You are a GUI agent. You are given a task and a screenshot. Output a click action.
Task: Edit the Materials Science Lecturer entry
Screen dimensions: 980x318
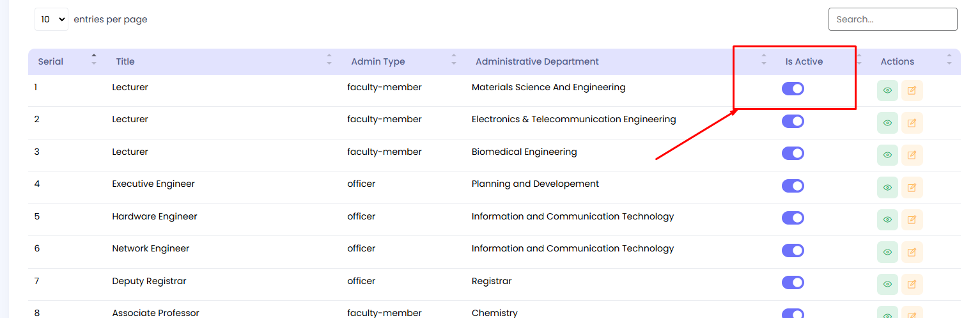(x=912, y=91)
